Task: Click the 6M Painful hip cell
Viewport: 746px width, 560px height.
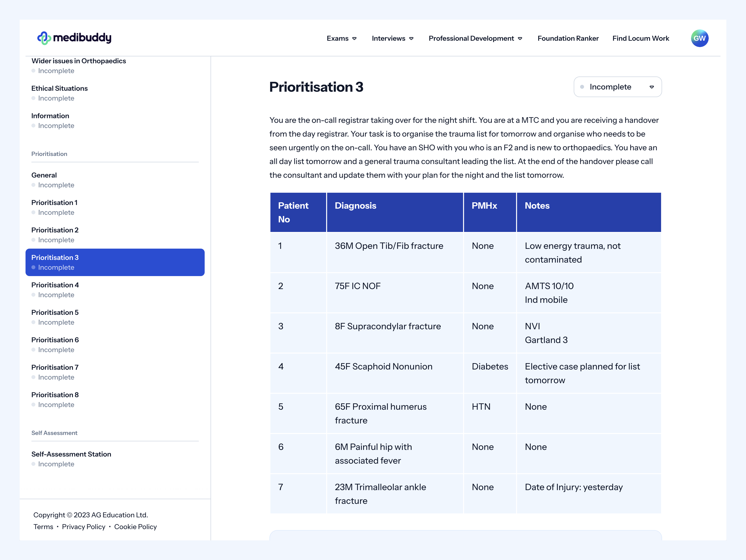Action: click(395, 454)
